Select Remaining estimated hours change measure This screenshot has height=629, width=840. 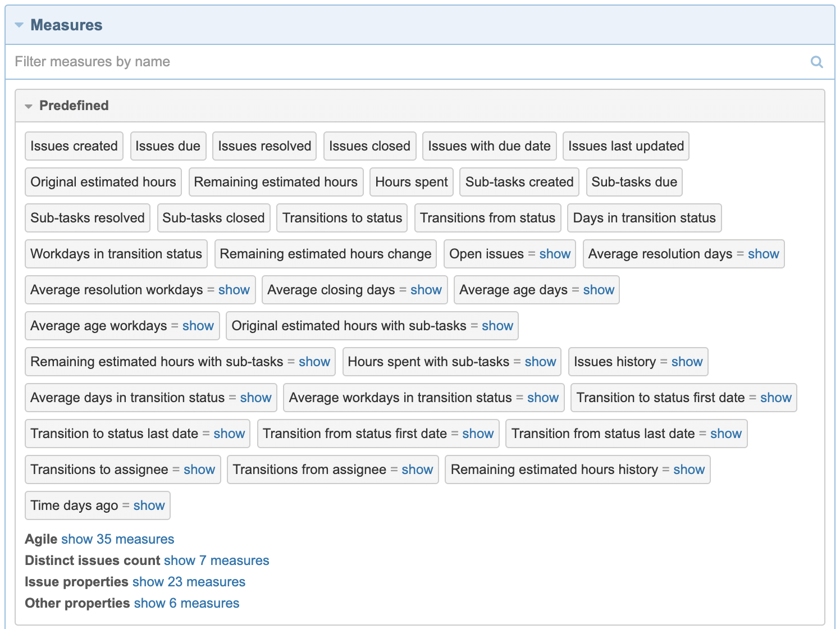(326, 254)
